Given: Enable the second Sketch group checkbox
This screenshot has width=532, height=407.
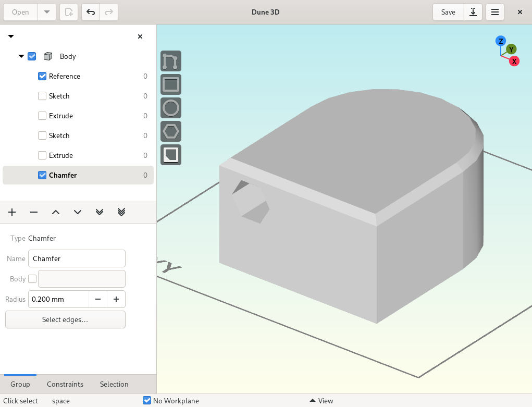Looking at the screenshot, I should click(x=42, y=135).
